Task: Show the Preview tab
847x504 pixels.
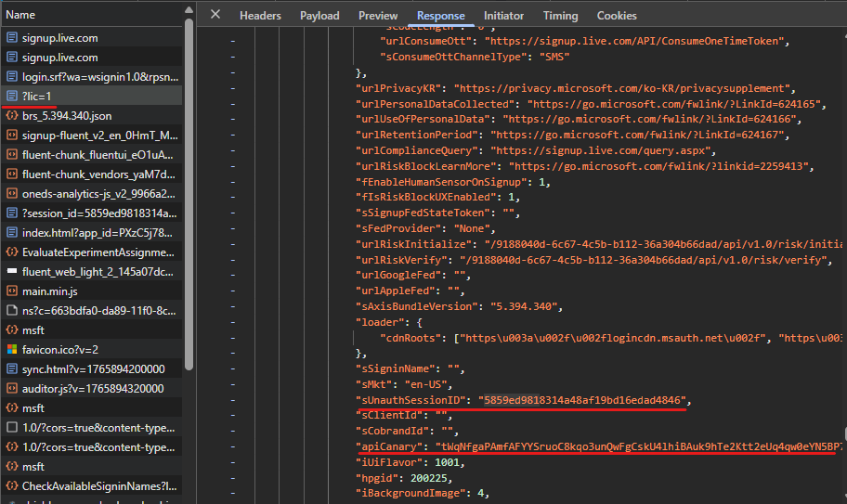Action: [x=378, y=16]
